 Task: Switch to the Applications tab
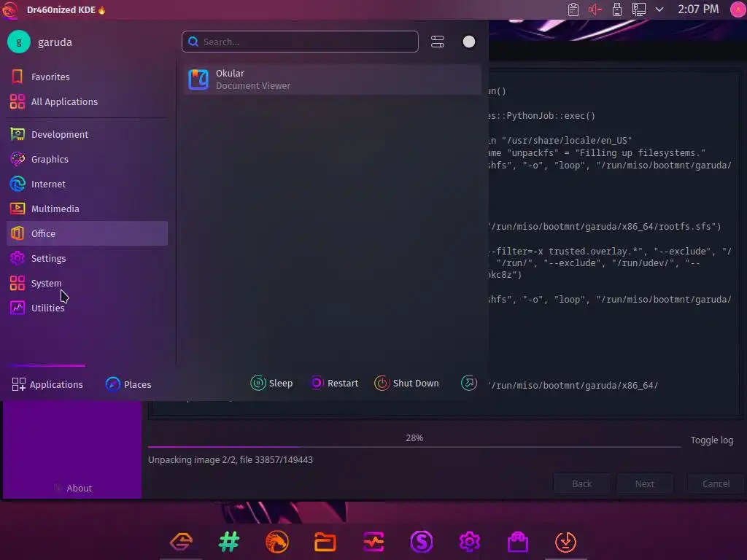(47, 384)
